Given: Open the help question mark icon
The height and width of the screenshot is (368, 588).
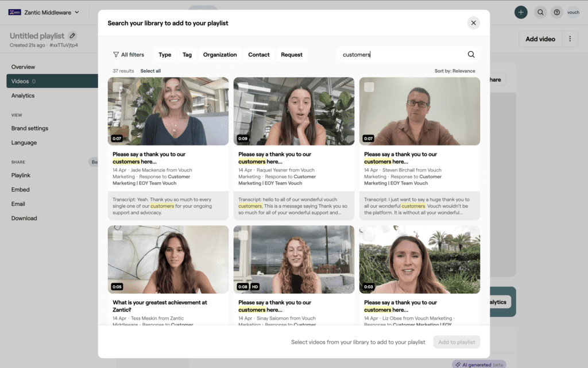Looking at the screenshot, I should pyautogui.click(x=557, y=12).
